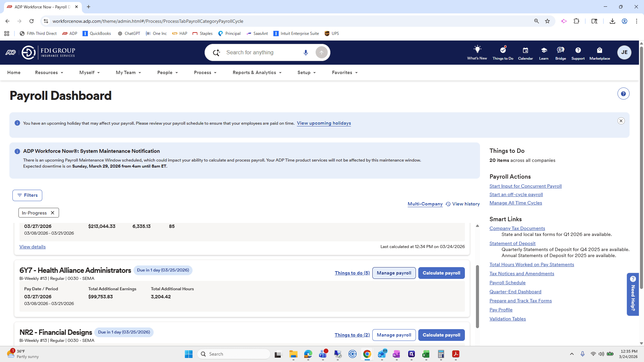This screenshot has width=644, height=362.
Task: Open the Marketplace shopping bag icon
Action: [600, 53]
